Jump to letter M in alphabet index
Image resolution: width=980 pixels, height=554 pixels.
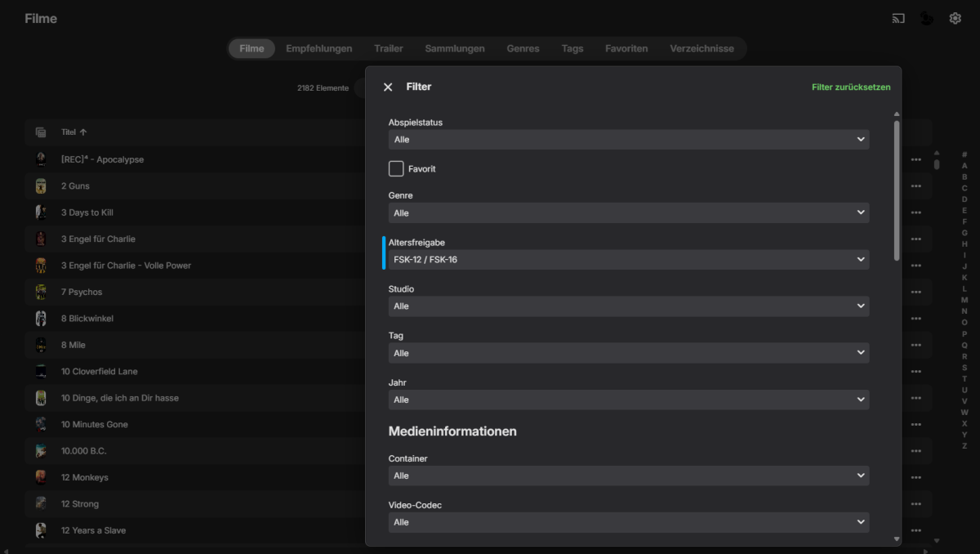[964, 300]
